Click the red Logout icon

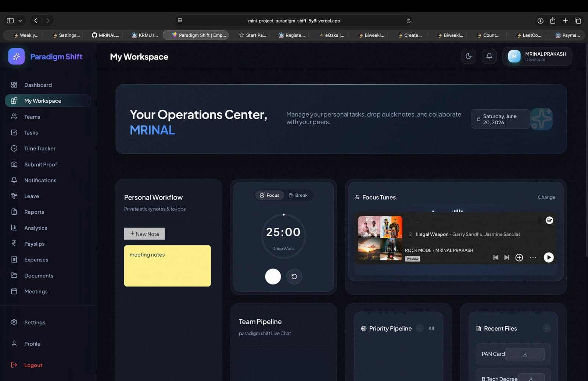pyautogui.click(x=14, y=365)
